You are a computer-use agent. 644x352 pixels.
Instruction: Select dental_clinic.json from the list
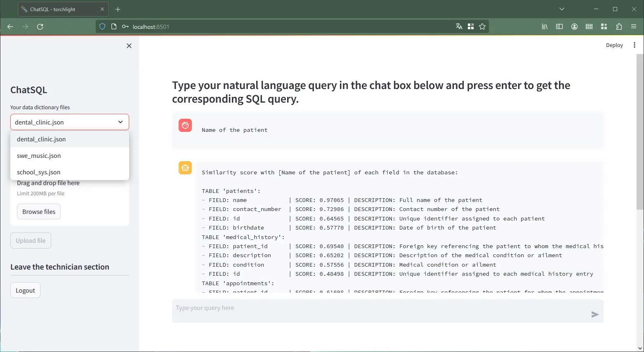pos(41,139)
